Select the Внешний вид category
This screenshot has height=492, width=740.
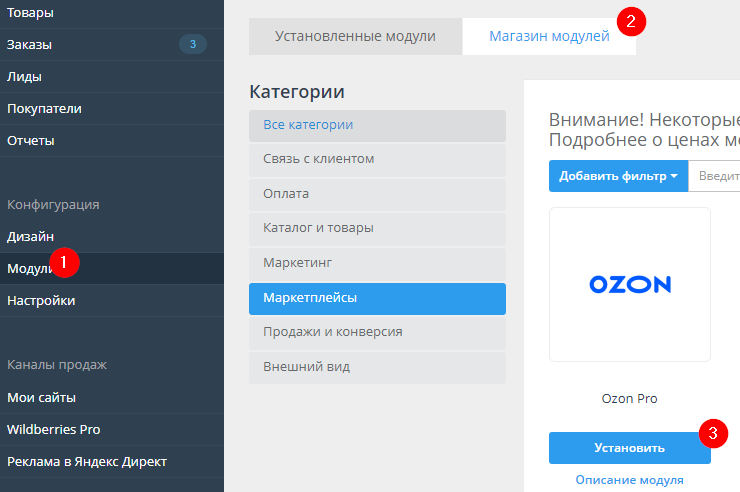(x=377, y=367)
